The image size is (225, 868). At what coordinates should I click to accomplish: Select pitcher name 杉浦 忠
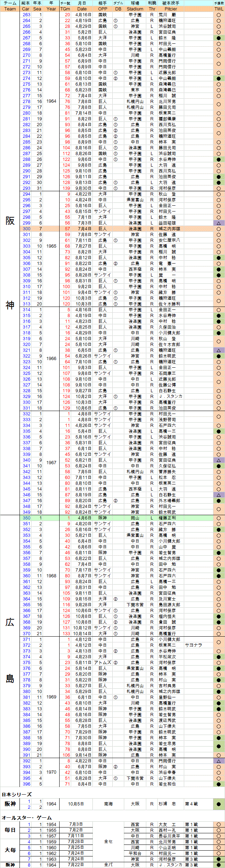coord(167,804)
